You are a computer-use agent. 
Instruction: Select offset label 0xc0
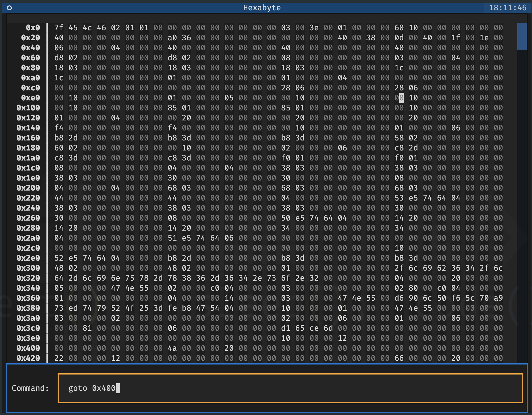[x=31, y=88]
